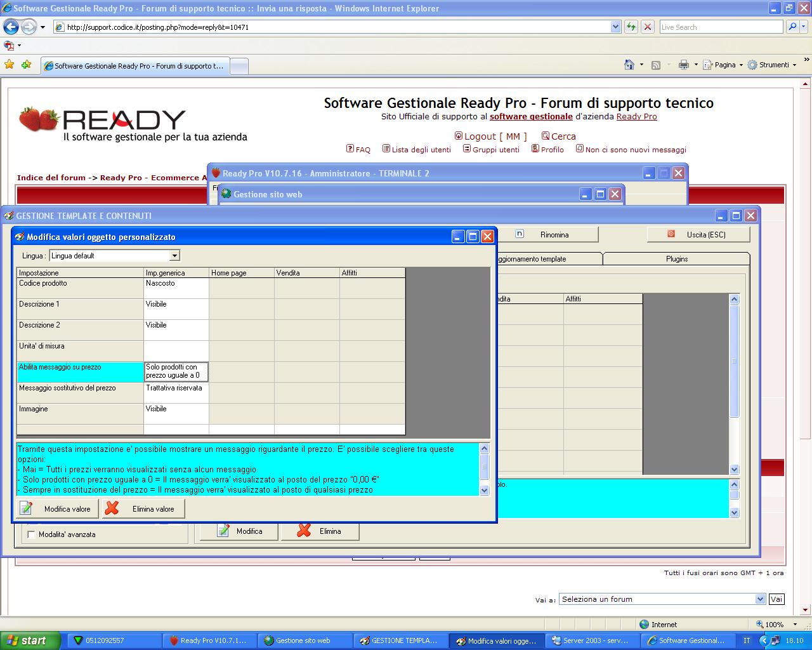The image size is (812, 650).
Task: Open the Start menu
Action: (x=30, y=640)
